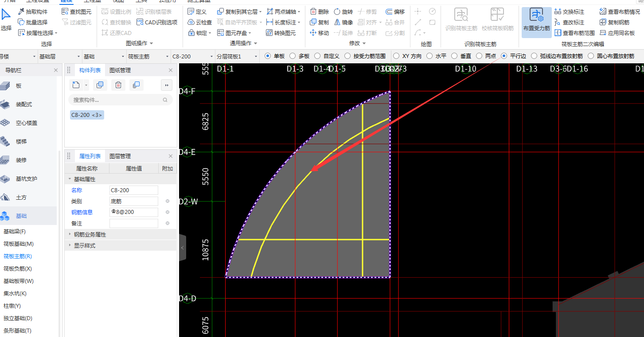644x337 pixels.
Task: Click the 定义 tool
Action: click(x=197, y=12)
